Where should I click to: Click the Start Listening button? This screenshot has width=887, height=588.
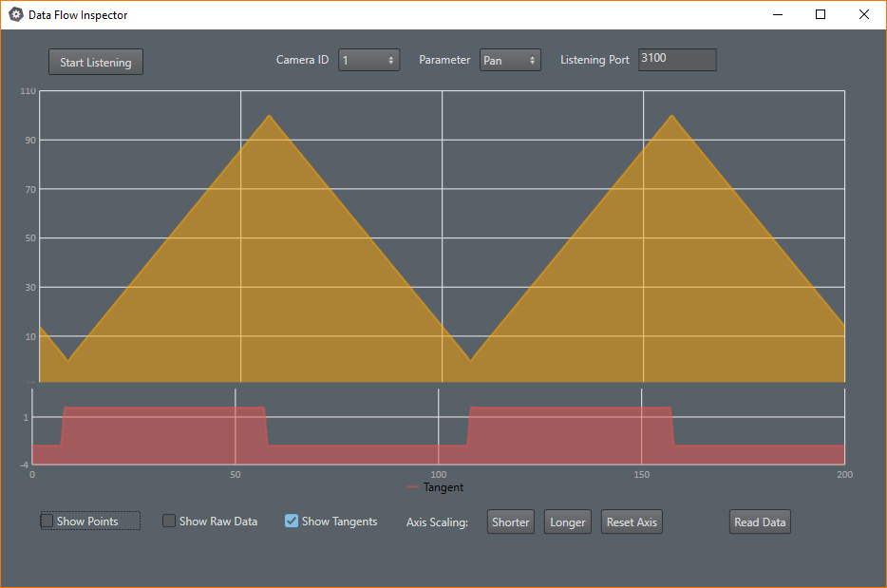click(96, 63)
